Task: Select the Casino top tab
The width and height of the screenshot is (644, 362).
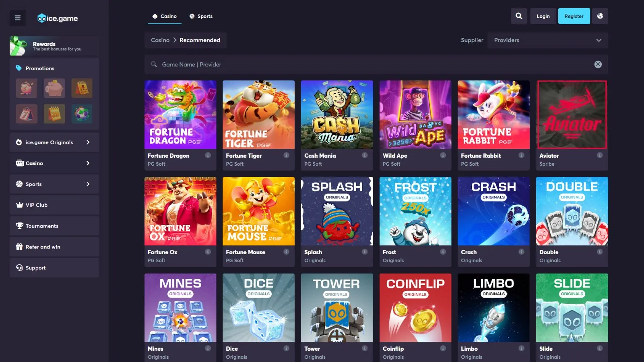Action: (x=164, y=16)
